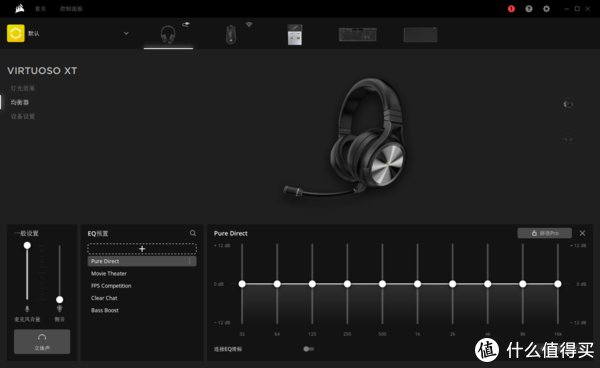The height and width of the screenshot is (368, 600).
Task: Select the FPS Competition preset
Action: click(111, 286)
